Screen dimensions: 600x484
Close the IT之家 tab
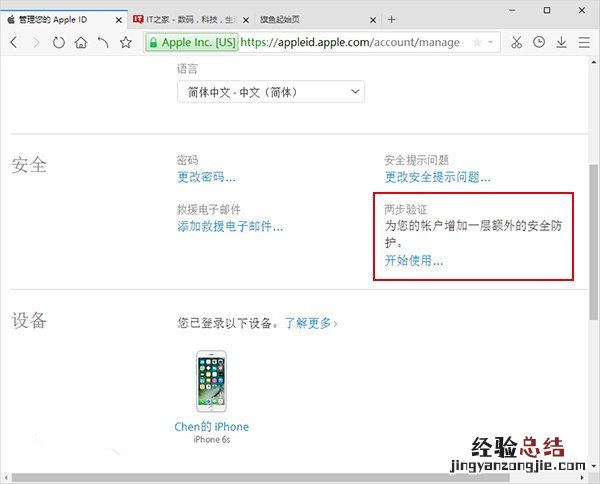tap(246, 20)
